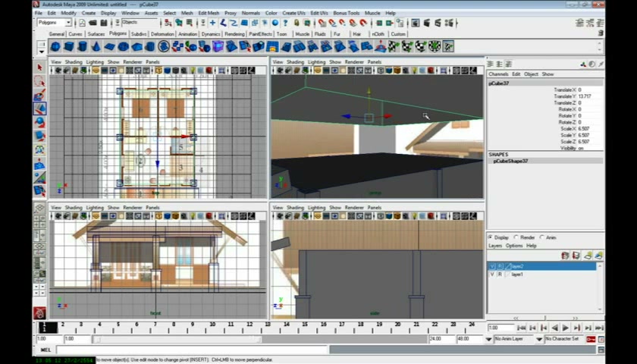Pick the Select tool arrow in toolbox
The image size is (637, 364).
[x=39, y=67]
